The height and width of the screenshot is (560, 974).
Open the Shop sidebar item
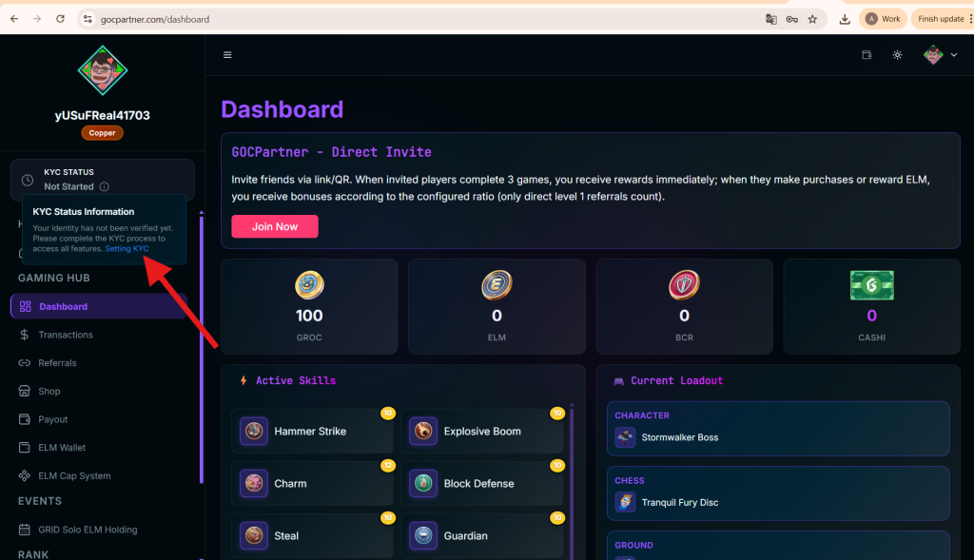(49, 391)
